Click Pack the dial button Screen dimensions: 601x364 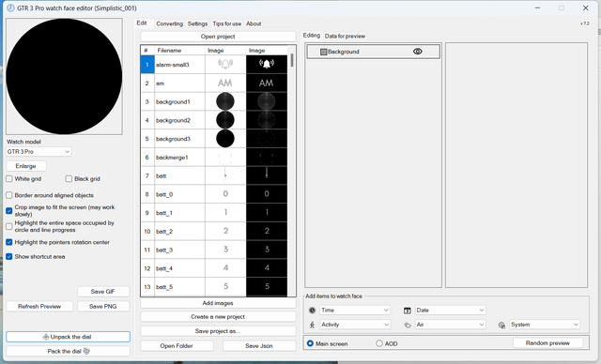click(x=68, y=351)
